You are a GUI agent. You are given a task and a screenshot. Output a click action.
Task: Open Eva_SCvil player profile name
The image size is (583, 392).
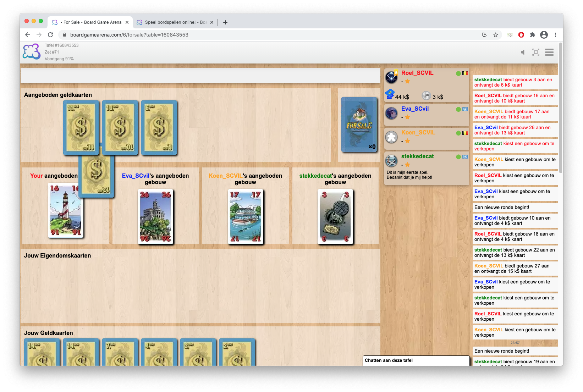(x=415, y=109)
